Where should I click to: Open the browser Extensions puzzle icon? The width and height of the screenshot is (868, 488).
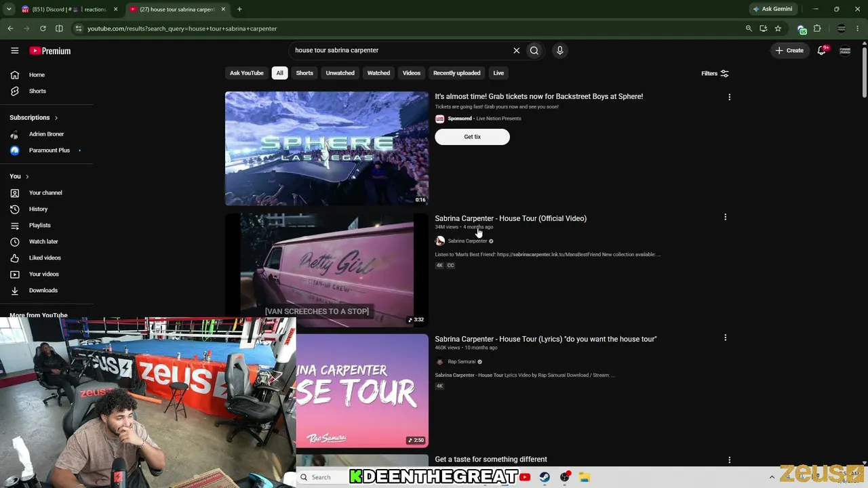click(x=817, y=28)
